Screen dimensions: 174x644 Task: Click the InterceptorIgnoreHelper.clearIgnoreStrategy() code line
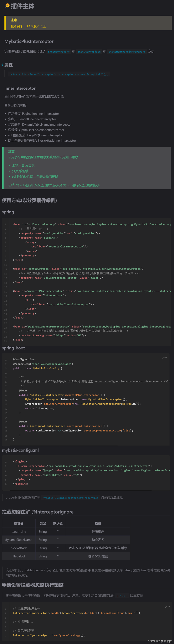tap(49, 635)
